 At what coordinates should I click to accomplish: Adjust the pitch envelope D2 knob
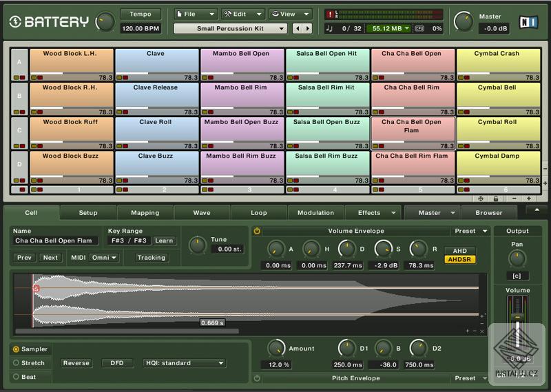click(x=419, y=348)
